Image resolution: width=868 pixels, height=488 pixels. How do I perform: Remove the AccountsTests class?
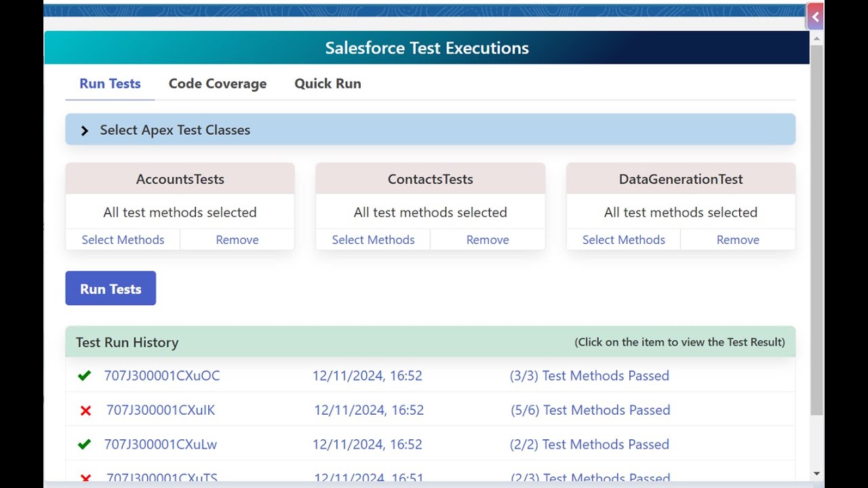(237, 240)
